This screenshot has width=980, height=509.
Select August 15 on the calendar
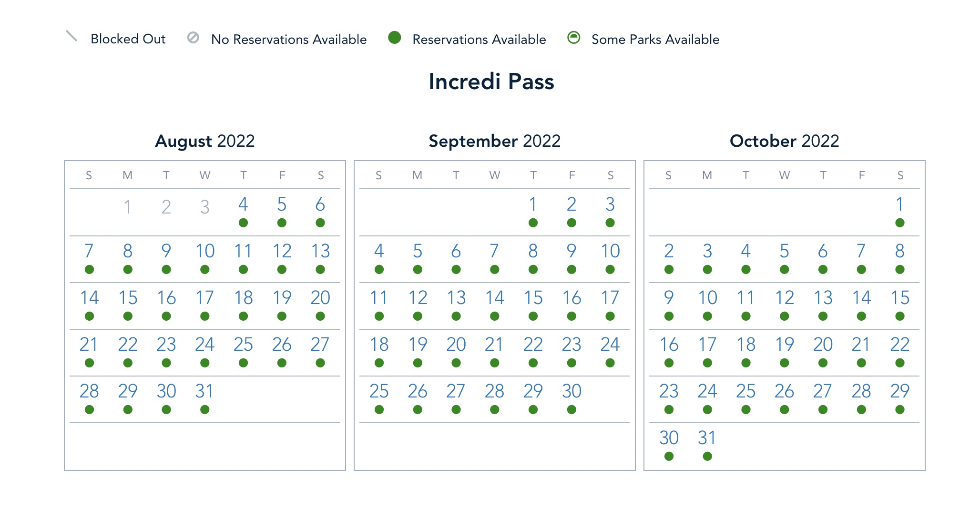click(128, 298)
